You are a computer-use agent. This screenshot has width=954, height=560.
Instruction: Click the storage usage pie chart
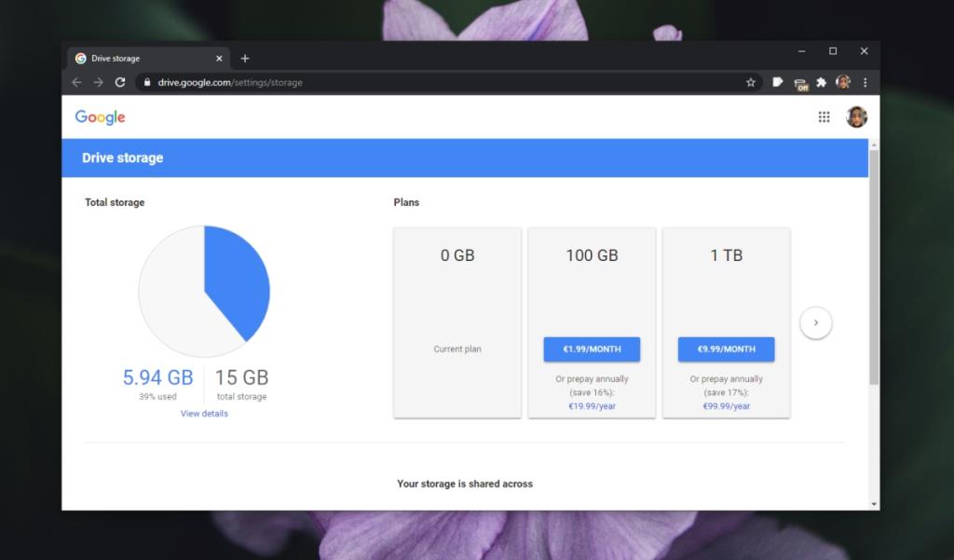204,290
